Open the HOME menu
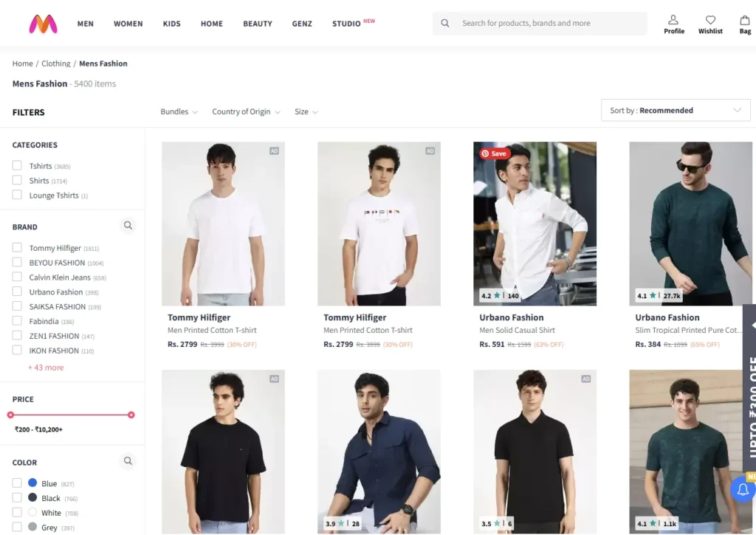 coord(212,24)
